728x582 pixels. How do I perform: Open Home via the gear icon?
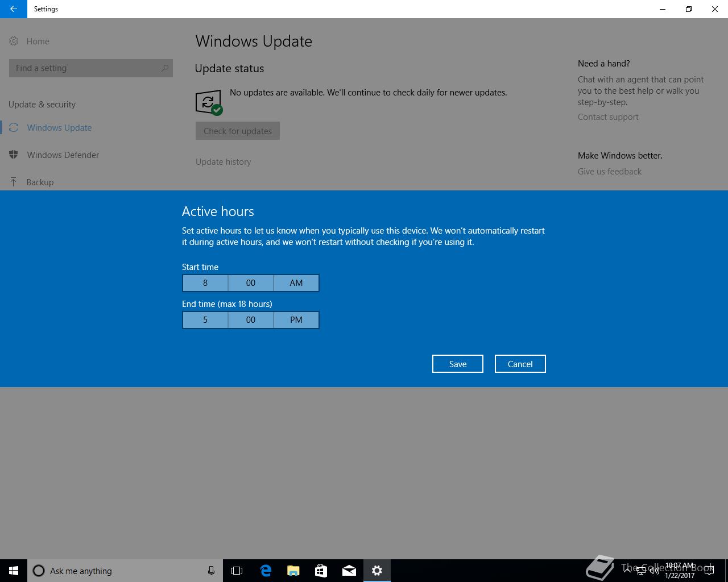(14, 41)
